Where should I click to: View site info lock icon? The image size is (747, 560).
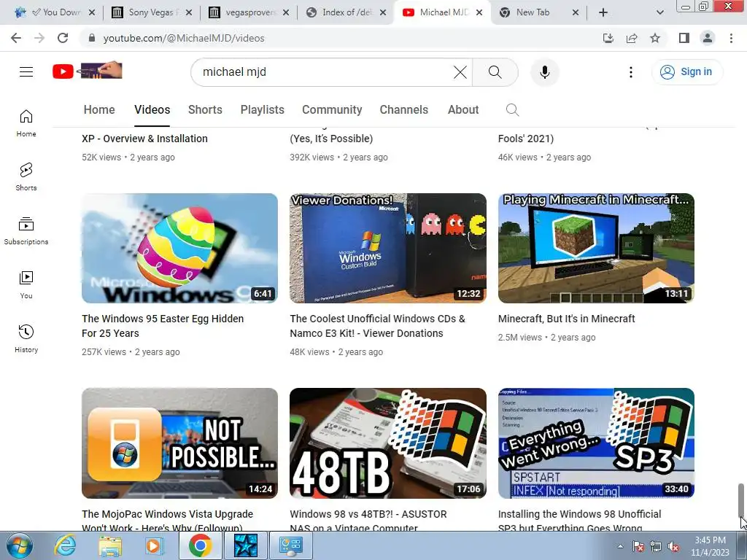[92, 38]
